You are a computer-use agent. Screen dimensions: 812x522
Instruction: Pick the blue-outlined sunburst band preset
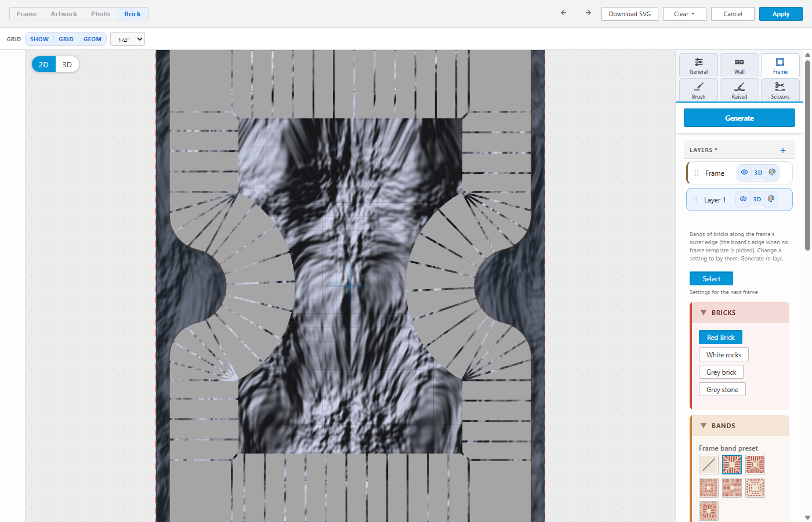[x=732, y=465]
